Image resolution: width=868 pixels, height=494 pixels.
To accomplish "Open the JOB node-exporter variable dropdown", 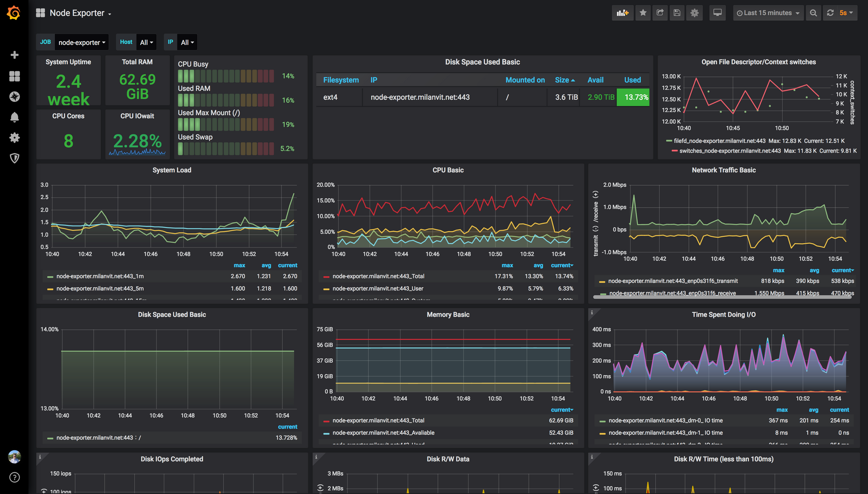I will click(82, 43).
